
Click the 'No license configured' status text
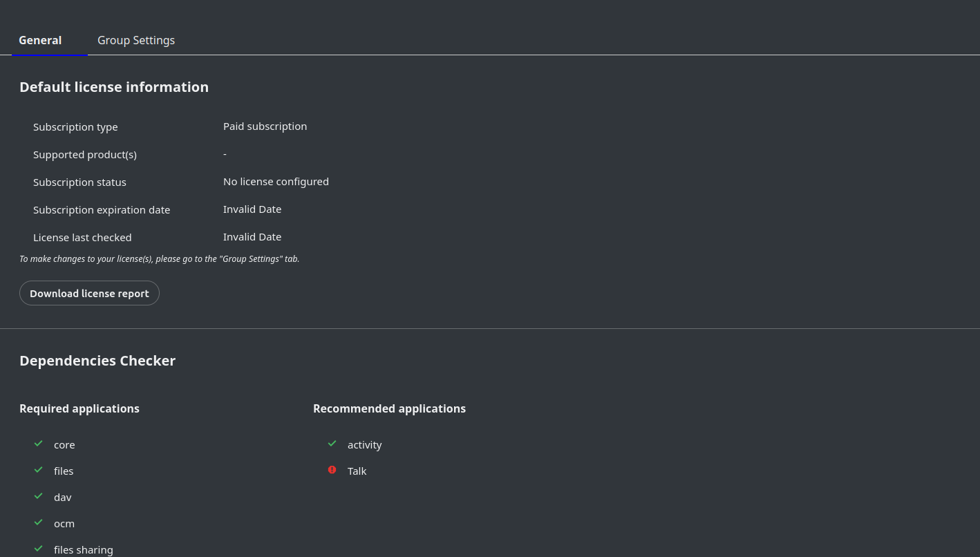(x=276, y=182)
